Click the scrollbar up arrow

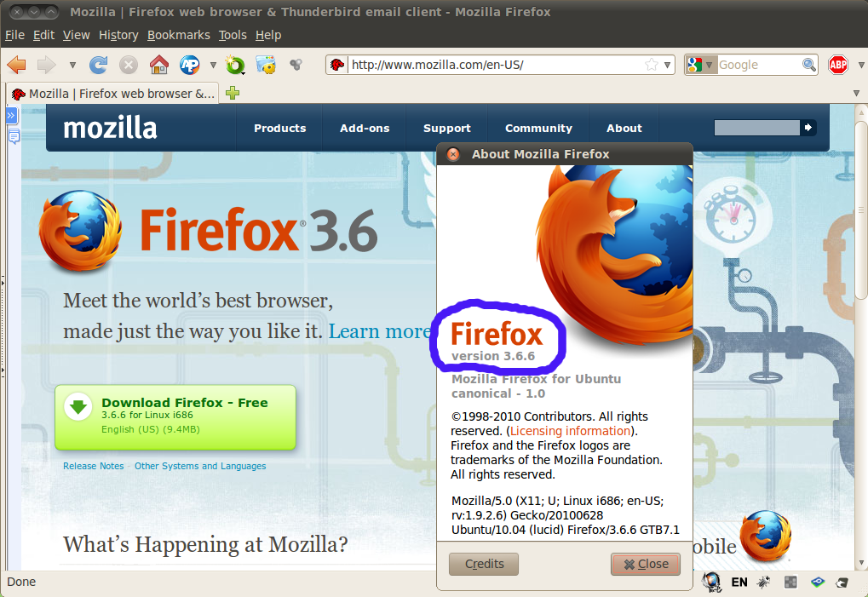coord(861,112)
